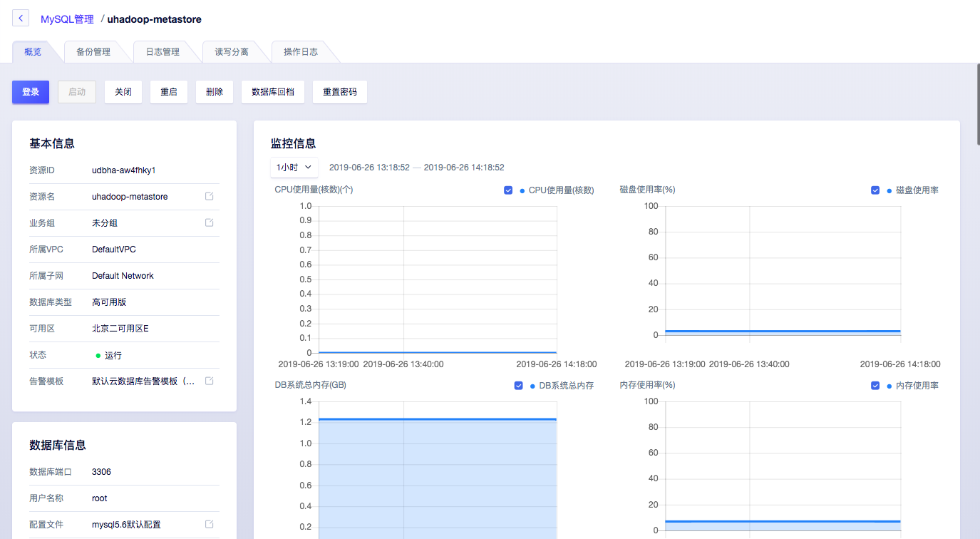The image size is (980, 539).
Task: Go to the 操作日志 tab
Action: tap(301, 52)
